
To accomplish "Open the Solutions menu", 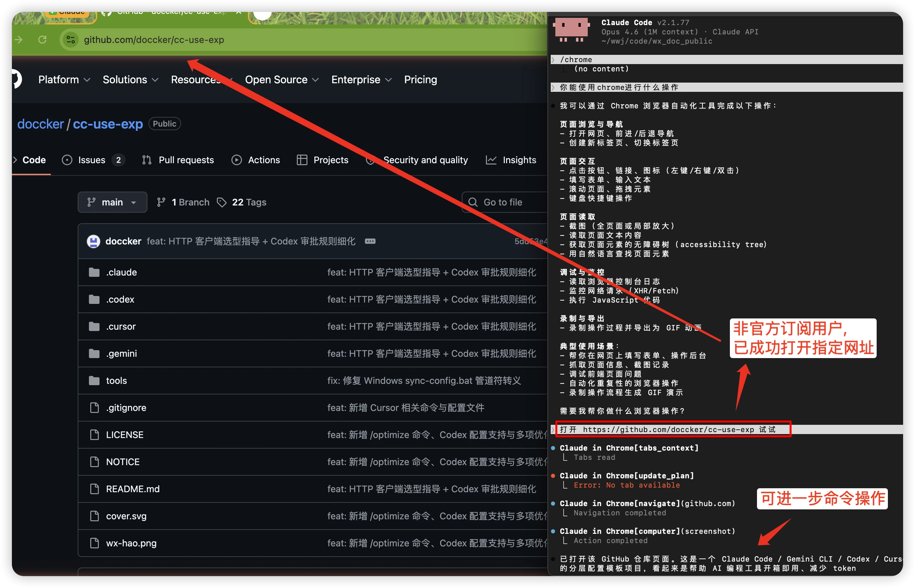I will (130, 79).
